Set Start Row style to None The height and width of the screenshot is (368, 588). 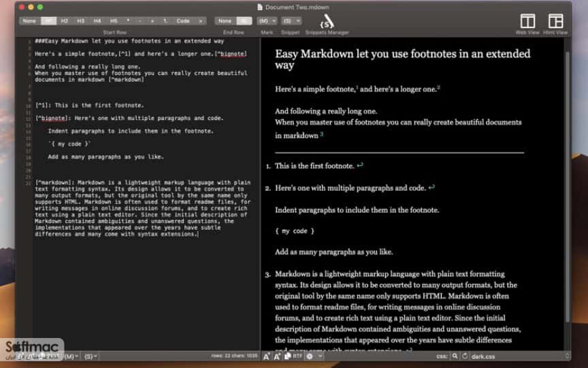point(29,21)
